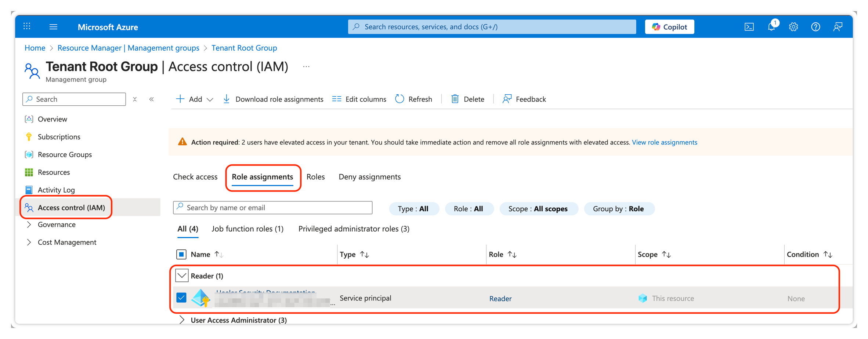Open Resource Manager | Management groups breadcrumb
Image resolution: width=868 pixels, height=339 pixels.
[129, 48]
